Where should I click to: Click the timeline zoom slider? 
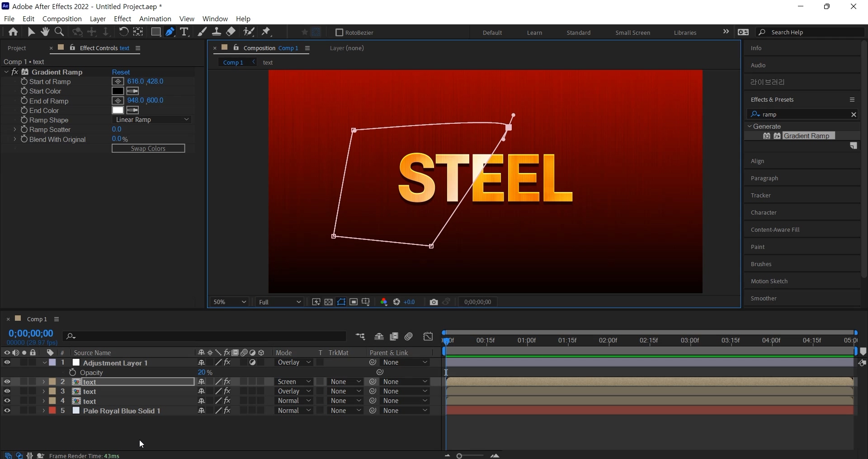[470, 456]
